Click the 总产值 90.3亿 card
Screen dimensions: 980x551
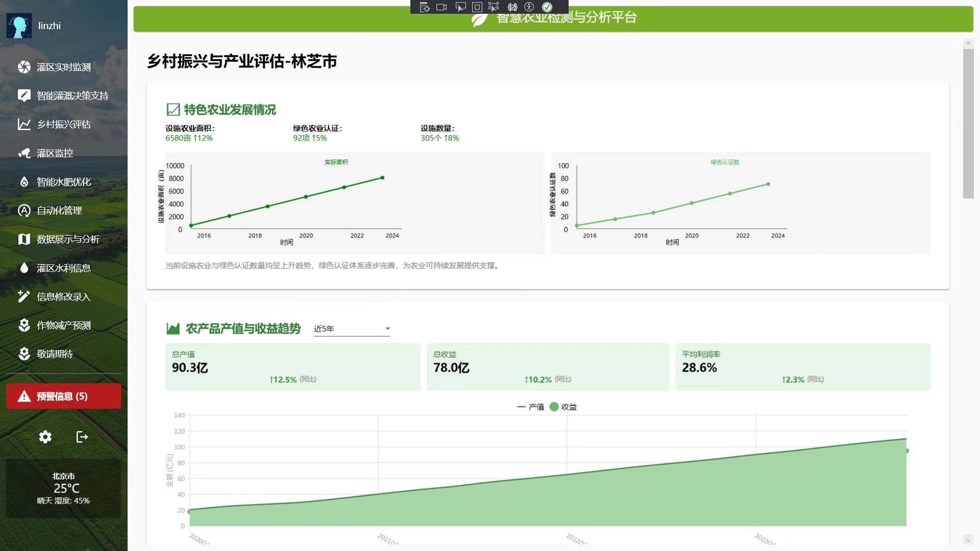(x=293, y=367)
